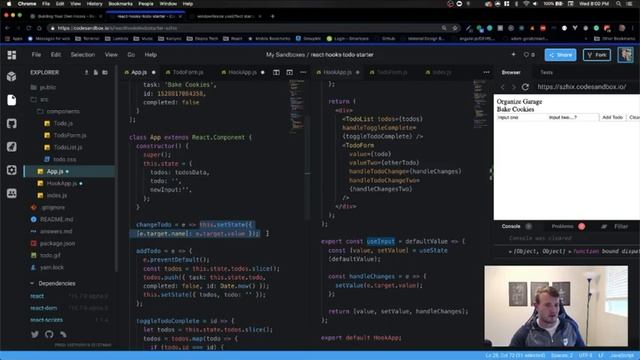
Task: Open the Go menu
Action: [x=131, y=55]
